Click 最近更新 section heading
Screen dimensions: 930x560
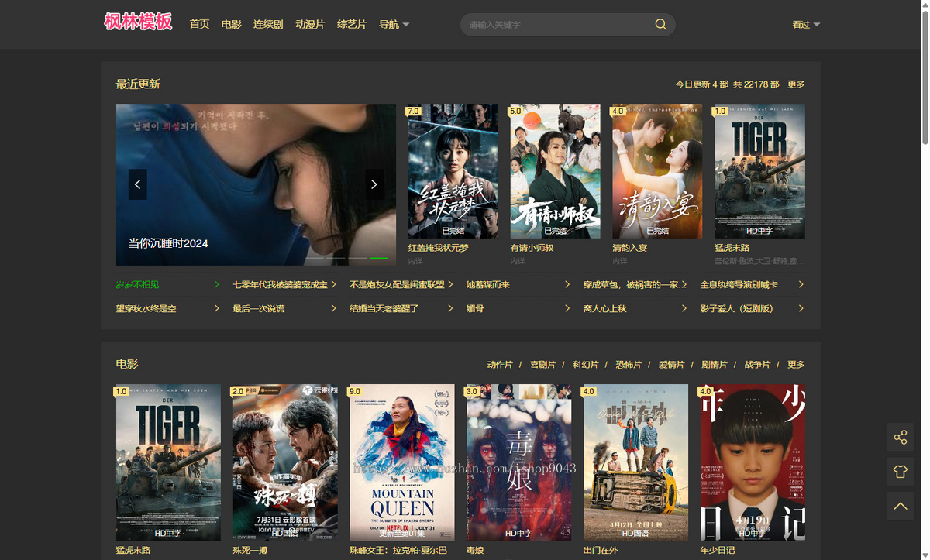click(x=138, y=84)
